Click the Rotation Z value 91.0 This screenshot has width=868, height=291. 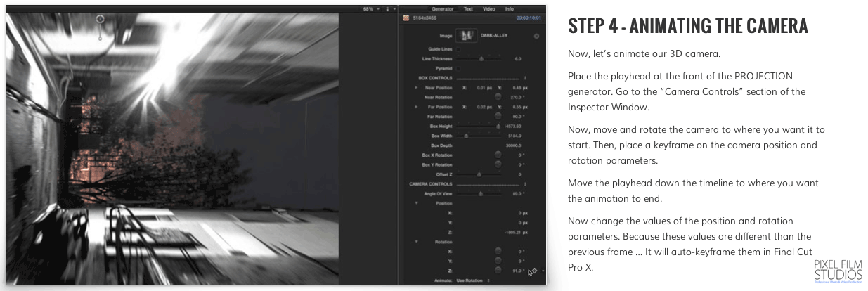[x=519, y=270]
